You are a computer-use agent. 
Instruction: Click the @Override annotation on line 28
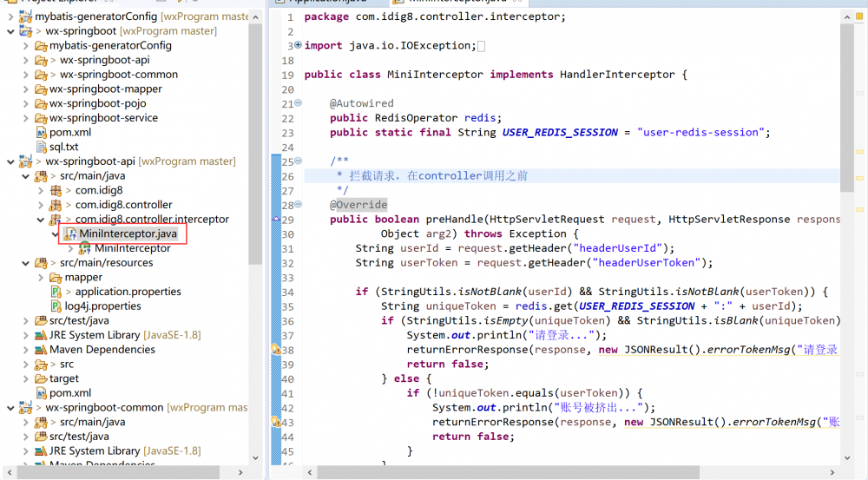coord(358,205)
